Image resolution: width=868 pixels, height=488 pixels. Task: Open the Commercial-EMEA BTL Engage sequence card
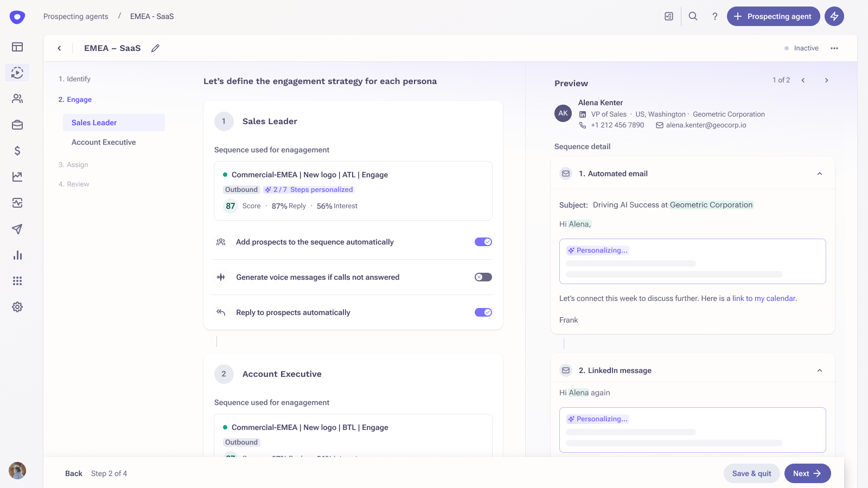pos(353,436)
